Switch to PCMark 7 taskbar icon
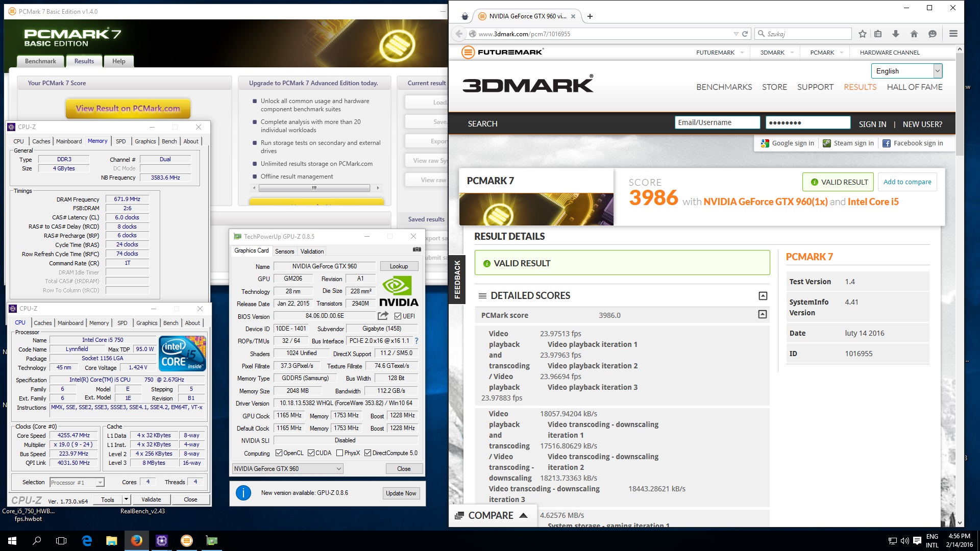 (x=187, y=541)
